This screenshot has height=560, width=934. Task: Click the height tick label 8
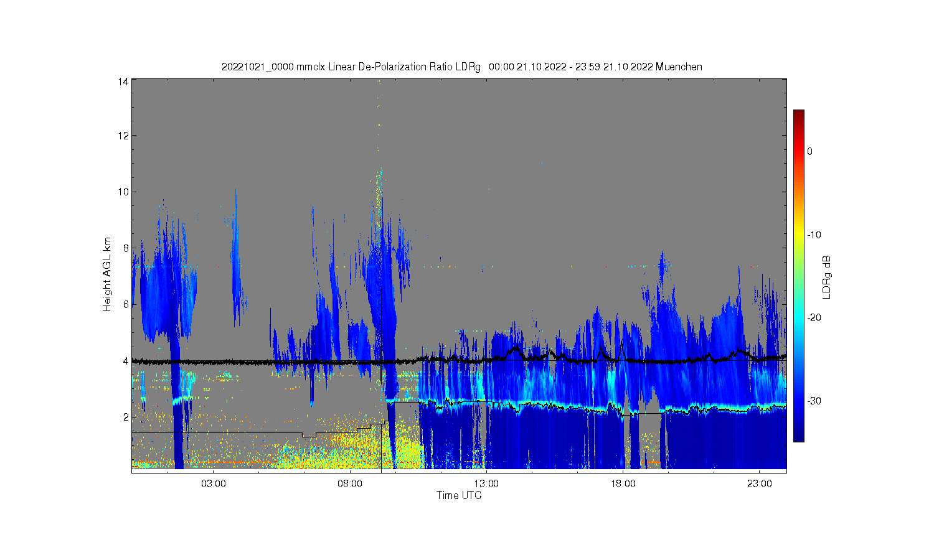[126, 248]
